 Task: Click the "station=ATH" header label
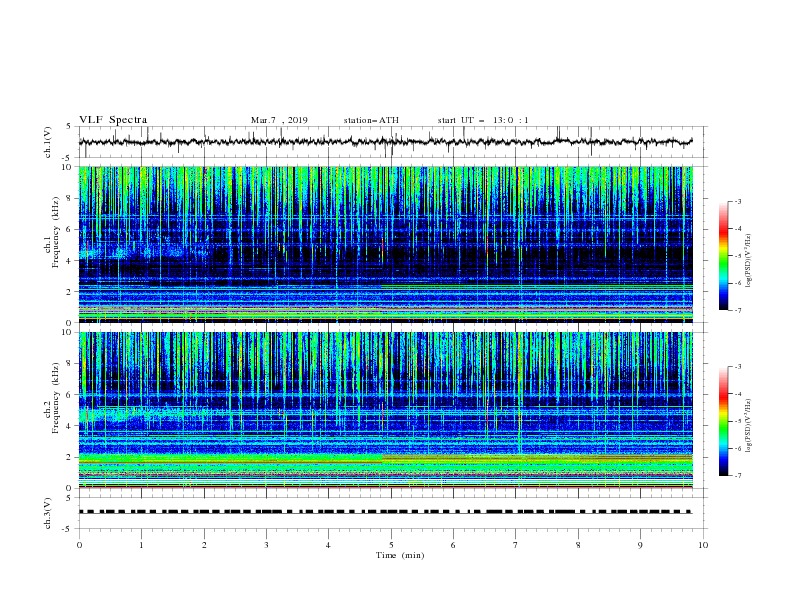371,120
